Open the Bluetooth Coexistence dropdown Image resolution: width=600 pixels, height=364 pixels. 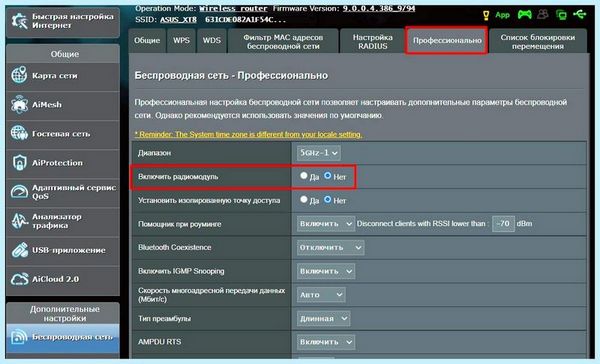[x=330, y=247]
